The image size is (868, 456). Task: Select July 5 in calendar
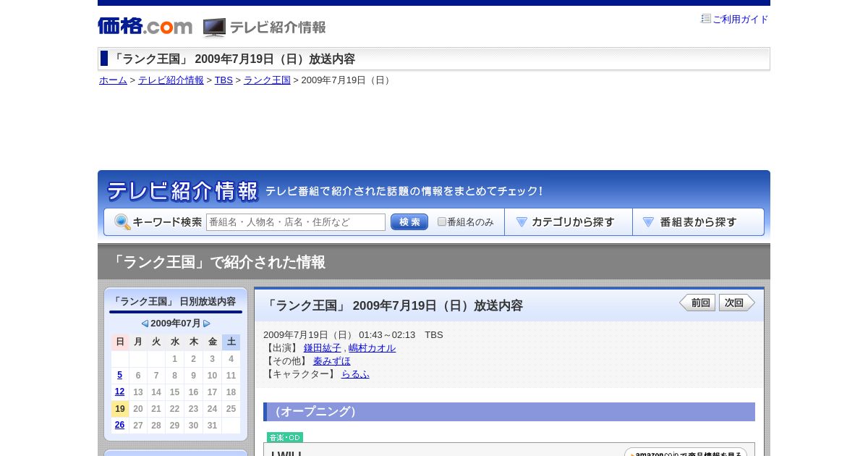pyautogui.click(x=120, y=375)
